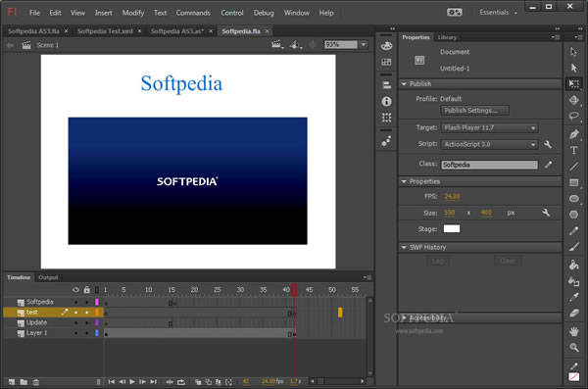Open the Color panel icon
Image resolution: width=588 pixels, height=389 pixels.
(x=386, y=46)
